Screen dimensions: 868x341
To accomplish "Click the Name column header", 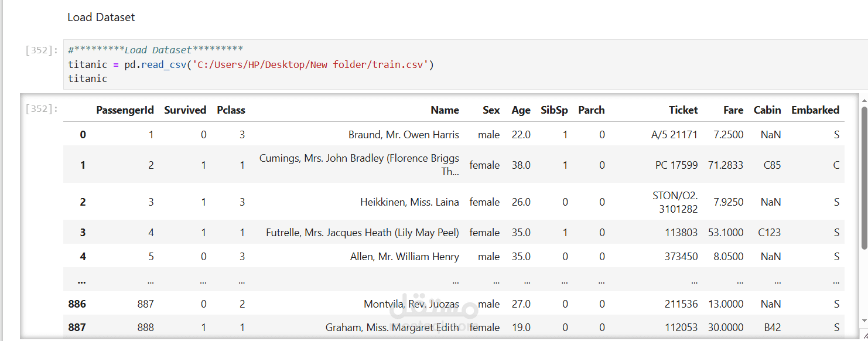I will 445,110.
